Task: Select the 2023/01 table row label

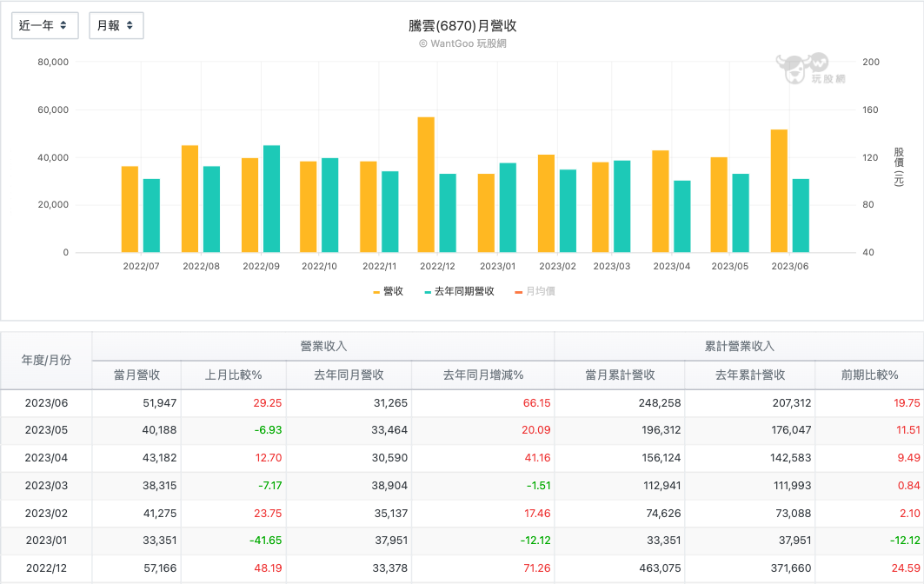Action: tap(46, 541)
